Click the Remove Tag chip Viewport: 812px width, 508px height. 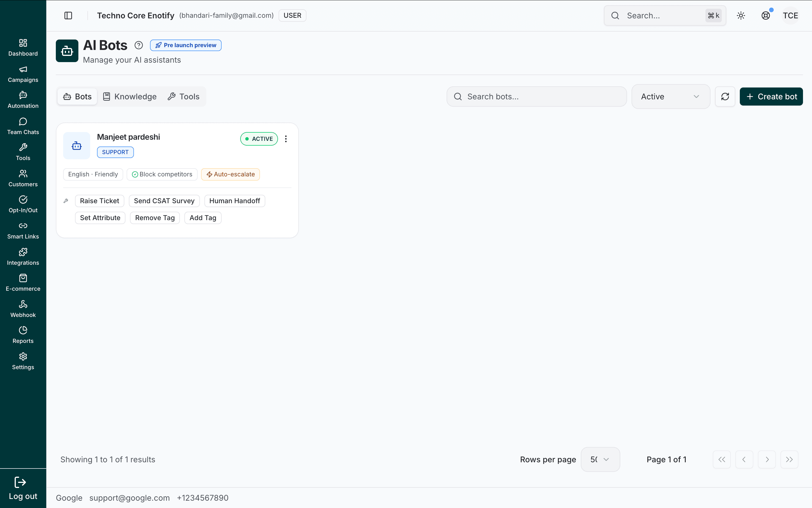coord(155,218)
